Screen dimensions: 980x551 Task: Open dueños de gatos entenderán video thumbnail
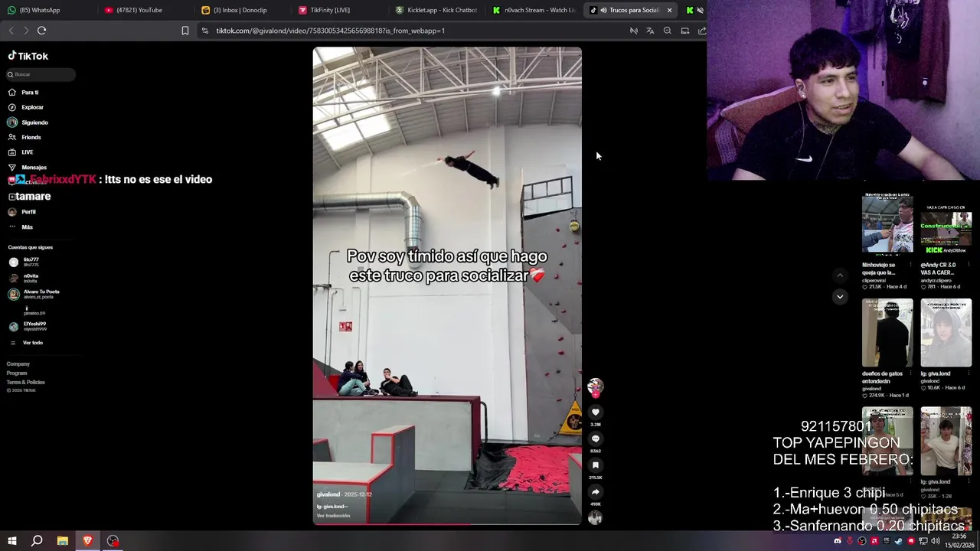point(887,332)
